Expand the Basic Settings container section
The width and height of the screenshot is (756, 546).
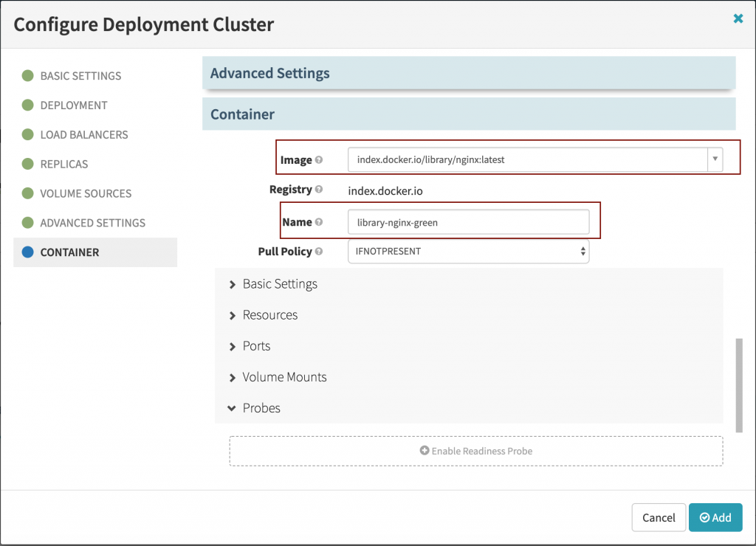point(280,284)
